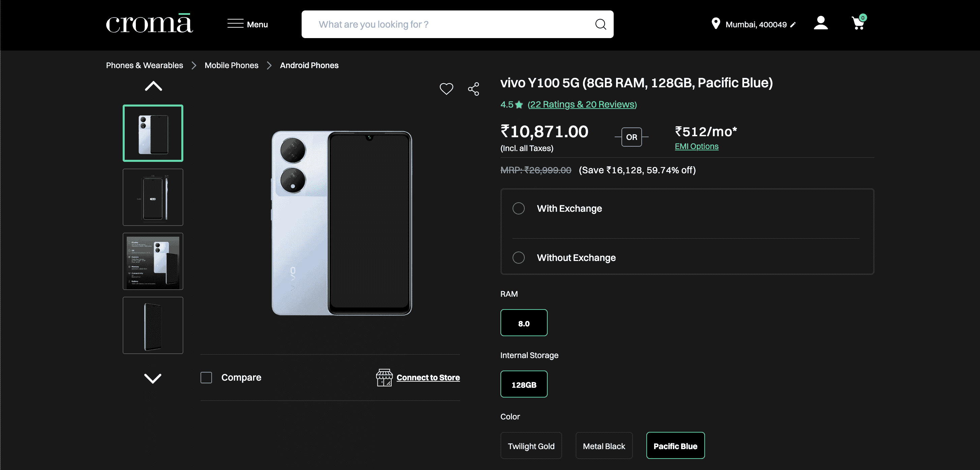Click the search magnifier icon
This screenshot has height=470, width=980.
click(600, 24)
